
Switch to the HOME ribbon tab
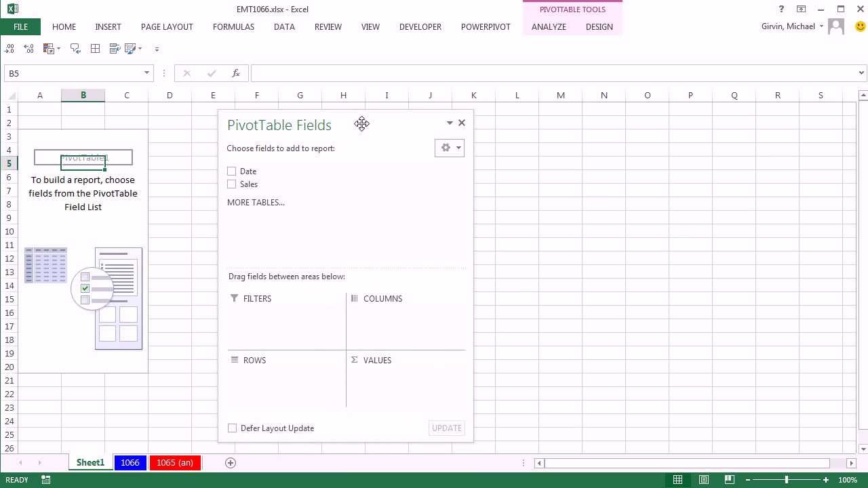point(64,26)
